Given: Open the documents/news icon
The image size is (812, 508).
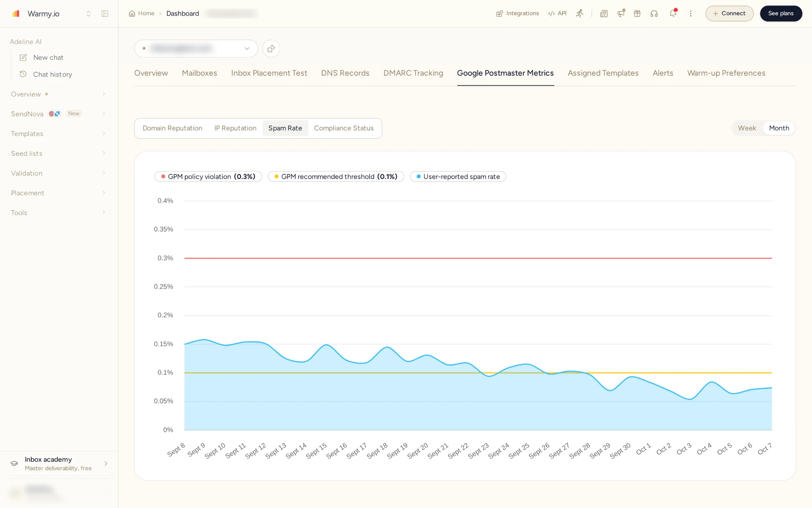Looking at the screenshot, I should (x=604, y=14).
